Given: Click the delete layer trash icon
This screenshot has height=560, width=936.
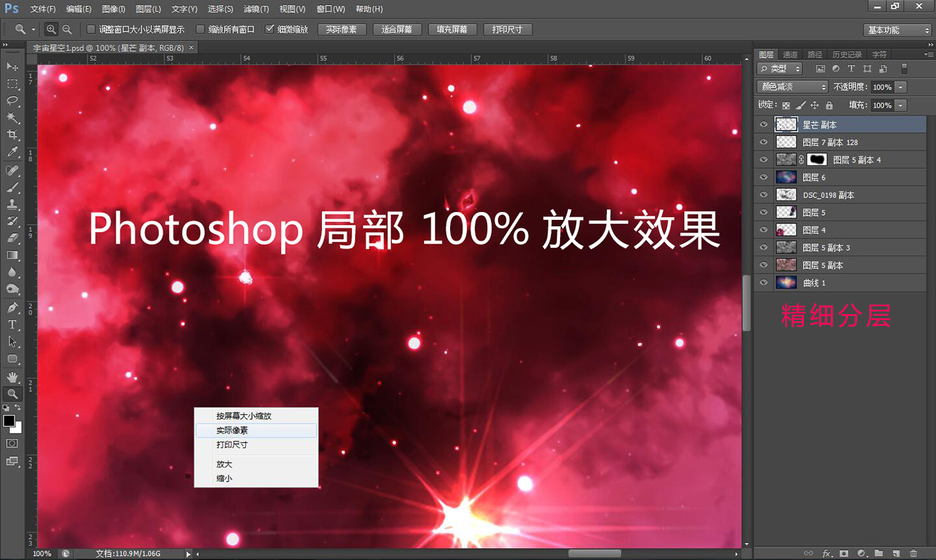Looking at the screenshot, I should pyautogui.click(x=914, y=554).
